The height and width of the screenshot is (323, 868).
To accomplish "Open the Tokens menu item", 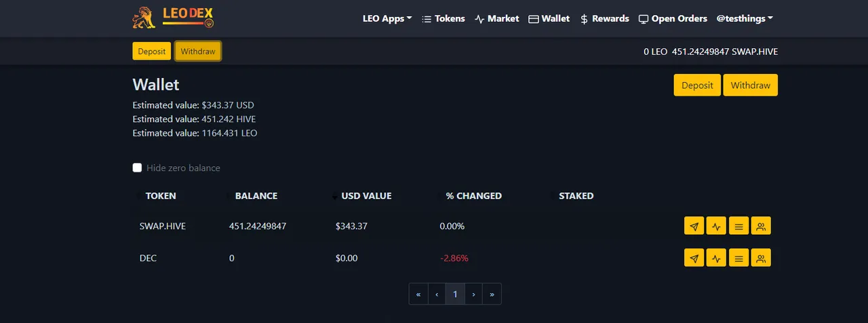I will [443, 19].
